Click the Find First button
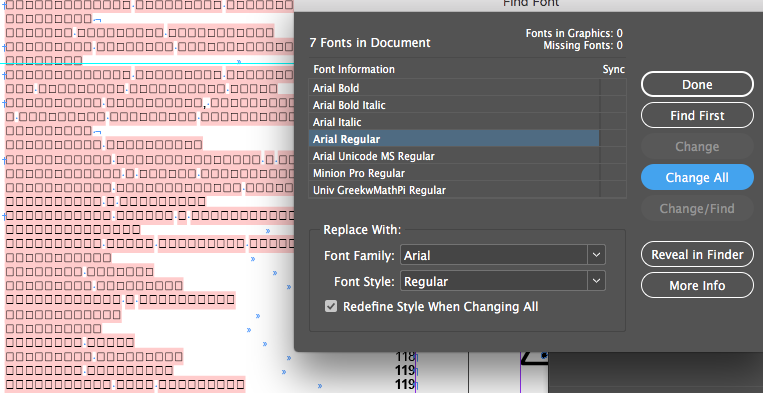Viewport: 763px width, 393px height. click(x=697, y=115)
